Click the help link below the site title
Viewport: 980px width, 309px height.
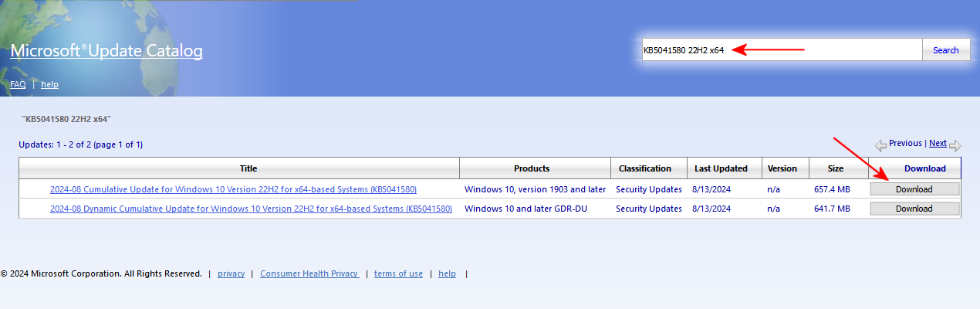click(49, 84)
